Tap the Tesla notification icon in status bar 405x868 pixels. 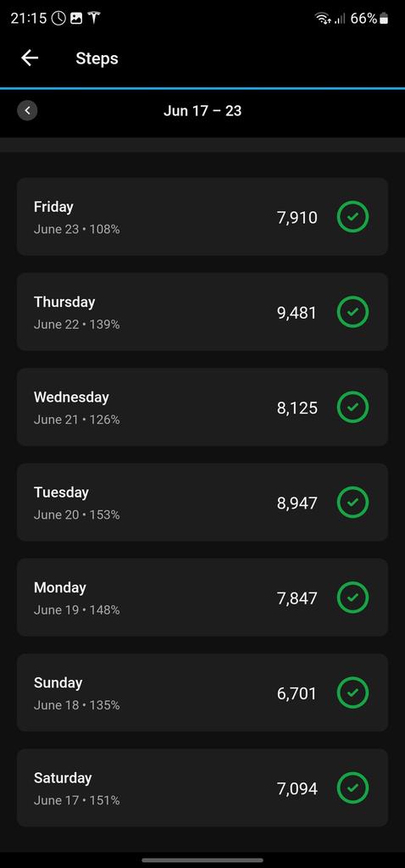[94, 19]
